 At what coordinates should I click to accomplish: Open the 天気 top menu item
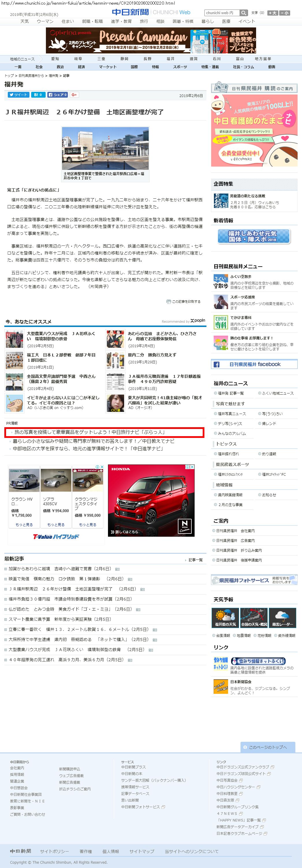(x=25, y=21)
